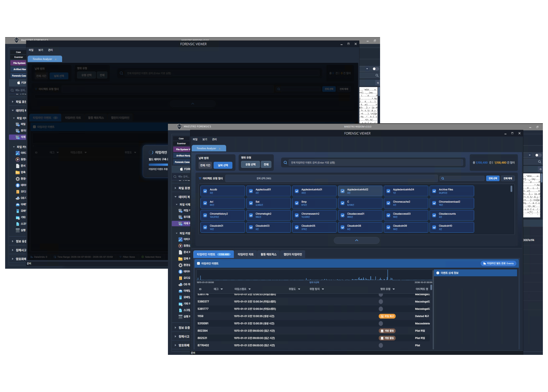Image resolution: width=548 pixels, height=392 pixels.
Task: Click the search magnifier icon beside timeline search
Action: click(285, 163)
